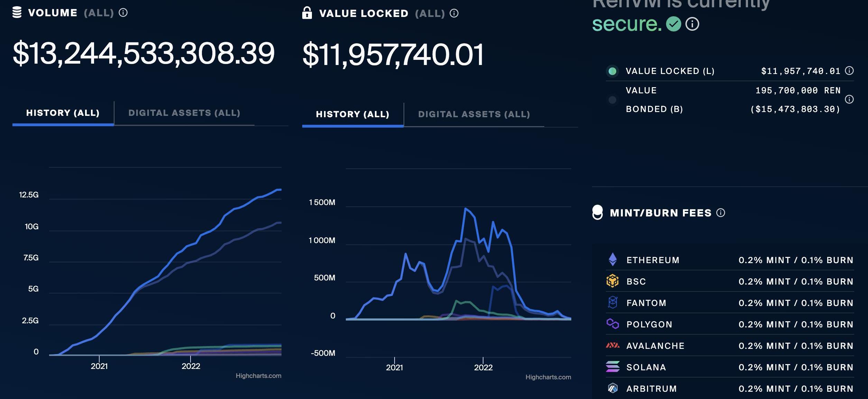Click the ($15,473,803.30) bonded dollar amount
The width and height of the screenshot is (868, 399).
[795, 109]
